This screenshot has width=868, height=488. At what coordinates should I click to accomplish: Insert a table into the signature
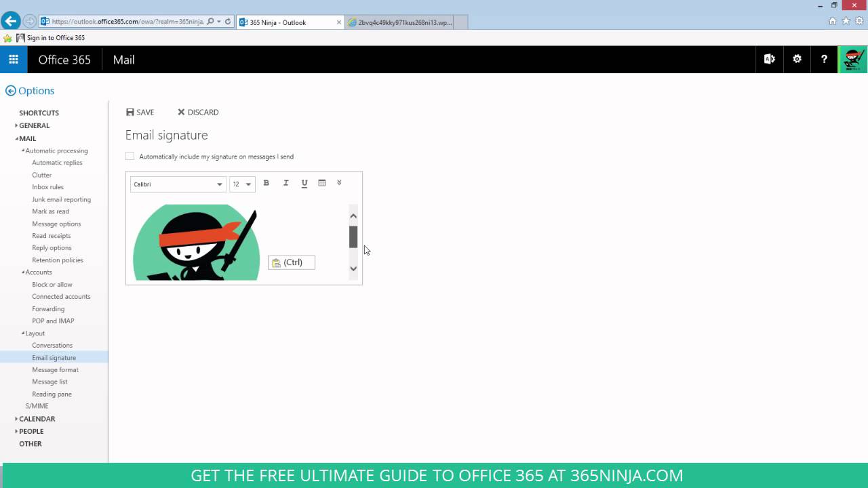[x=321, y=183]
